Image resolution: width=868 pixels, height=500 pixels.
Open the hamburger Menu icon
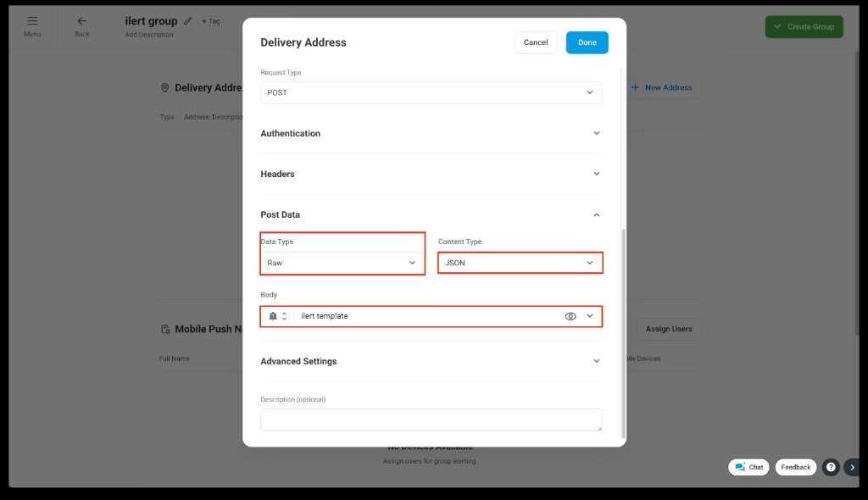pos(32,21)
